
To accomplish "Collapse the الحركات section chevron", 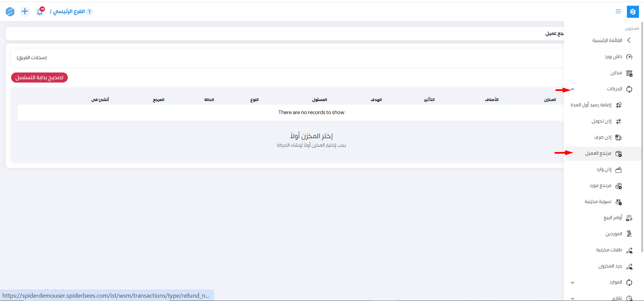I will [x=573, y=89].
